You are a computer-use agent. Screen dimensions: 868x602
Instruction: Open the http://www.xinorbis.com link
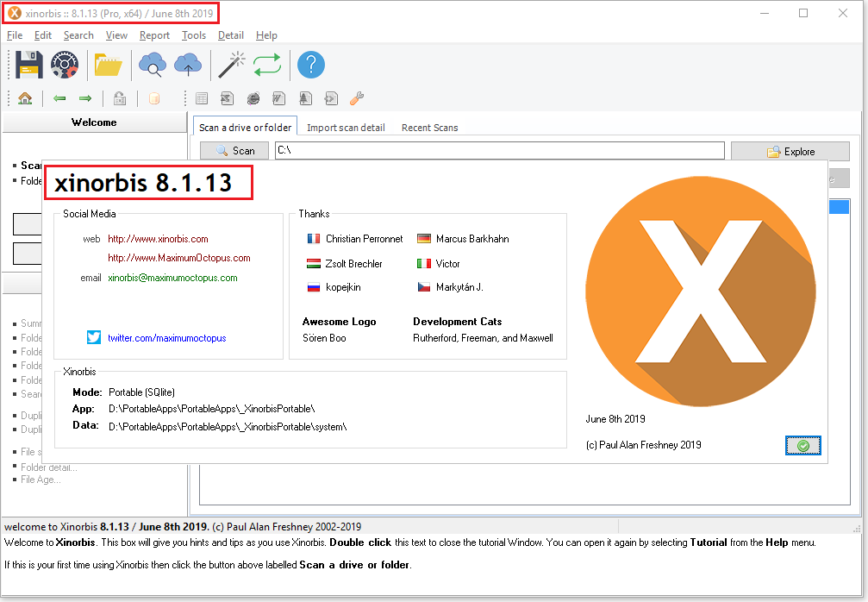click(158, 239)
